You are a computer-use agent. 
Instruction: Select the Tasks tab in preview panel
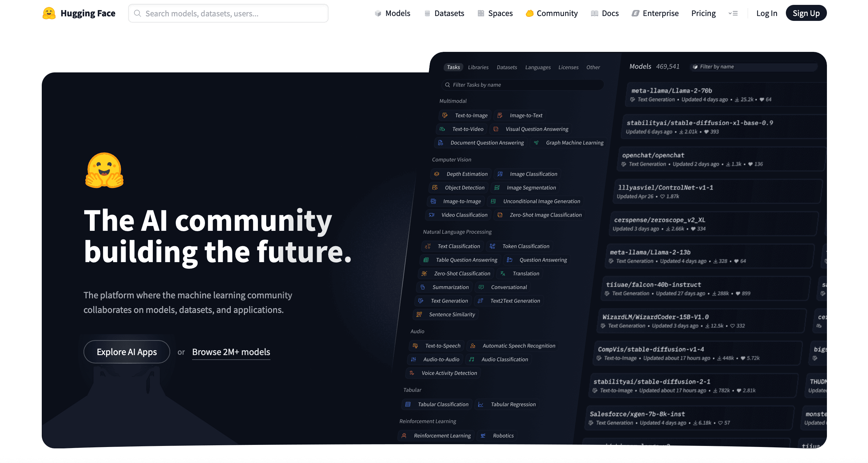(453, 67)
